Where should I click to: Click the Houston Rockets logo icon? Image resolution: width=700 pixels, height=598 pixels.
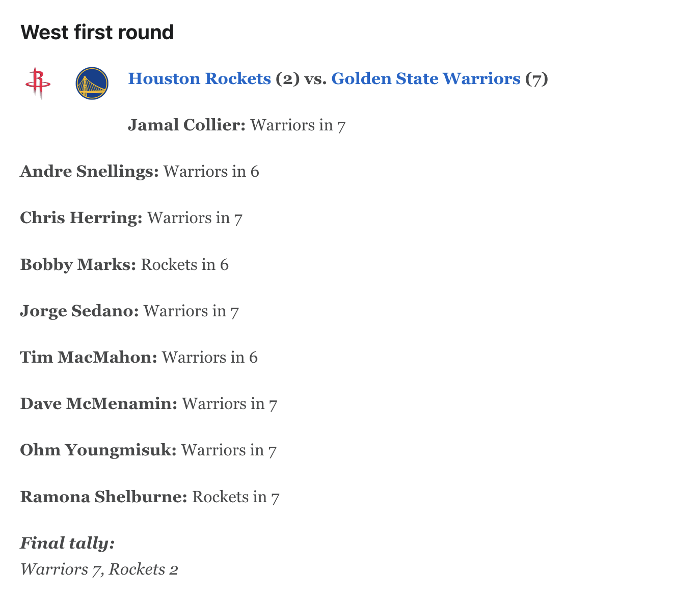(38, 83)
